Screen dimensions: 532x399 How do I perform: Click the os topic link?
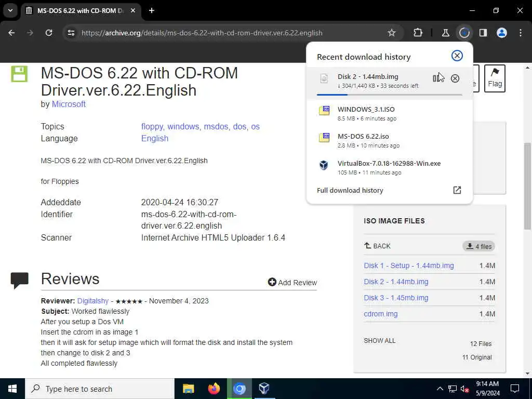coord(255,127)
